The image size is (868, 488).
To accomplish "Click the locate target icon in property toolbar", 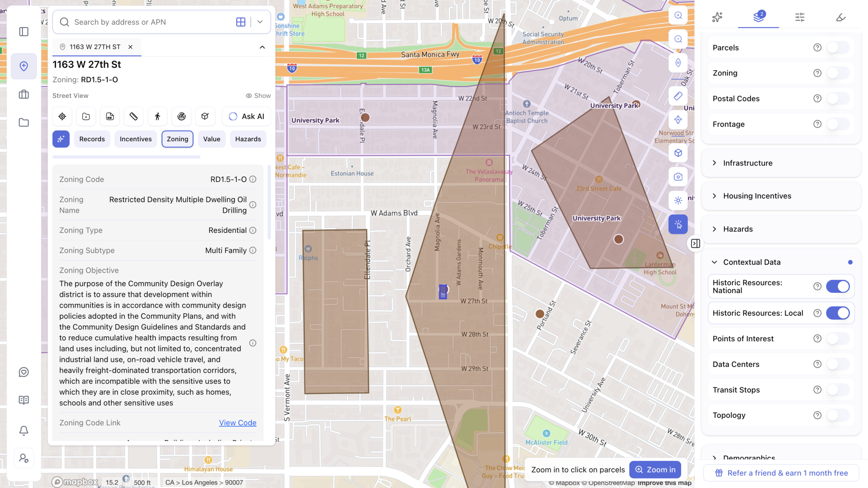I will [62, 116].
